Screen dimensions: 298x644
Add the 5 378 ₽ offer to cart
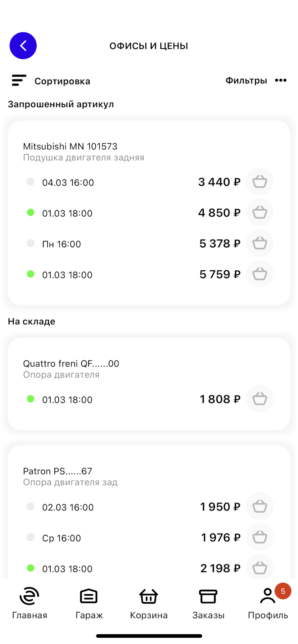click(260, 244)
